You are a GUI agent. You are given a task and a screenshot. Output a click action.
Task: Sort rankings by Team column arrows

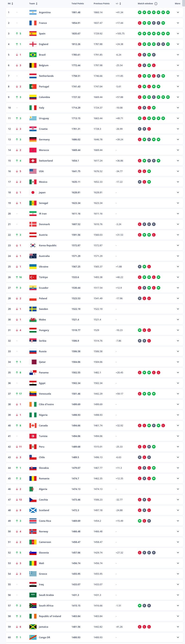37,3
